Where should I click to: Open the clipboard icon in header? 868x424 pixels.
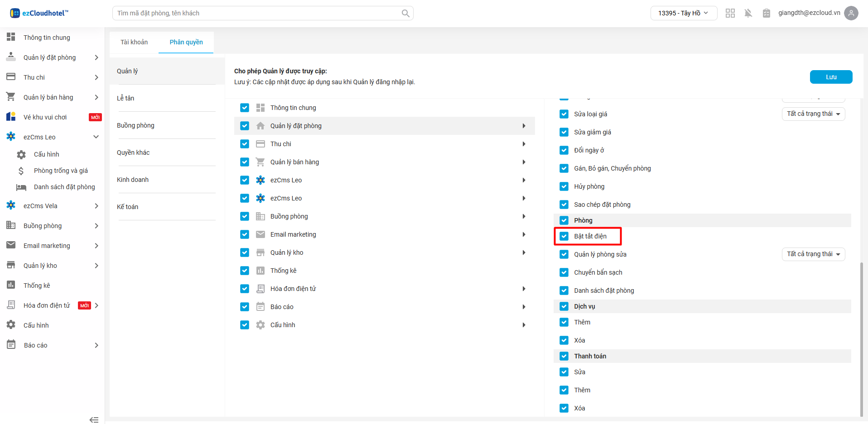[x=766, y=13]
